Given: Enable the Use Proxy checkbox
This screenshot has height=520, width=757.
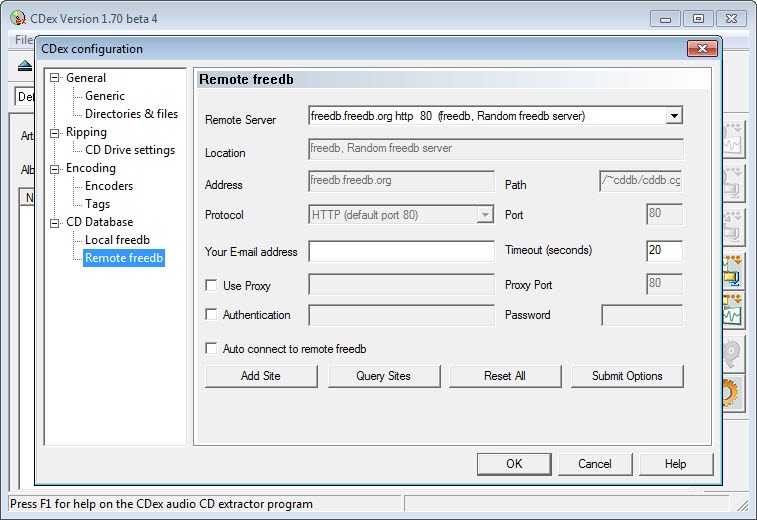Looking at the screenshot, I should coord(211,285).
